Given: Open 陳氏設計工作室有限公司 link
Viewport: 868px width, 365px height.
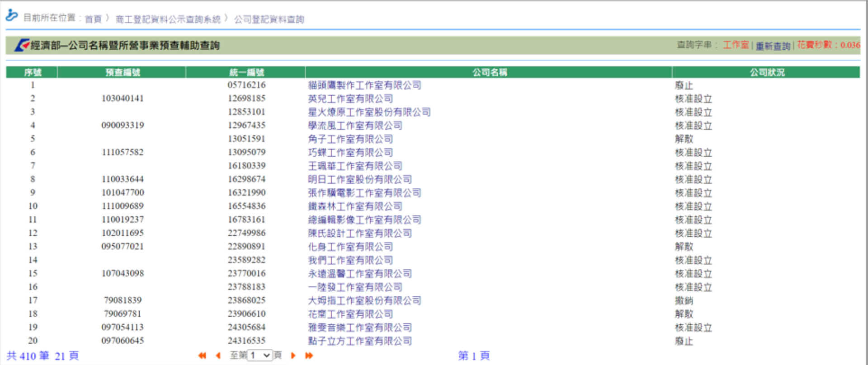Looking at the screenshot, I should coord(360,233).
